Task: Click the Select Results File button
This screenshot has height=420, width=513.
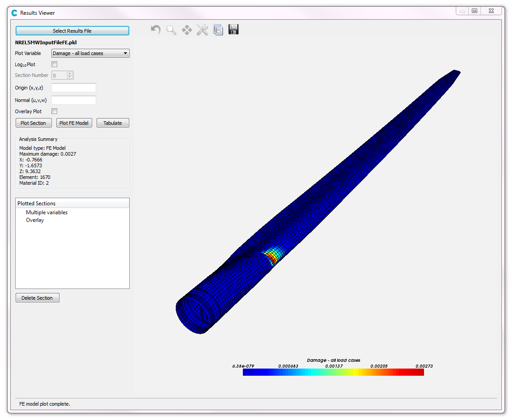Action: 72,31
